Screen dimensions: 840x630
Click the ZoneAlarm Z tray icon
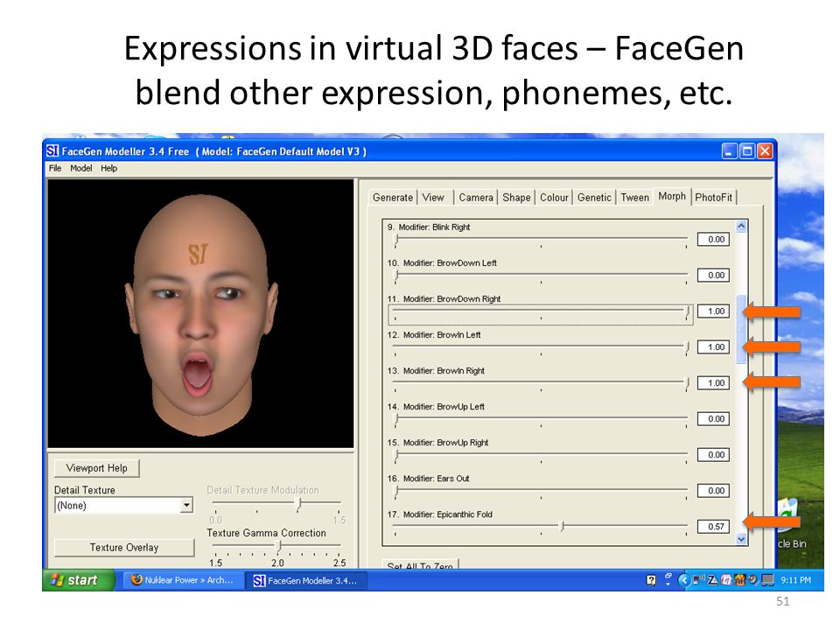712,580
